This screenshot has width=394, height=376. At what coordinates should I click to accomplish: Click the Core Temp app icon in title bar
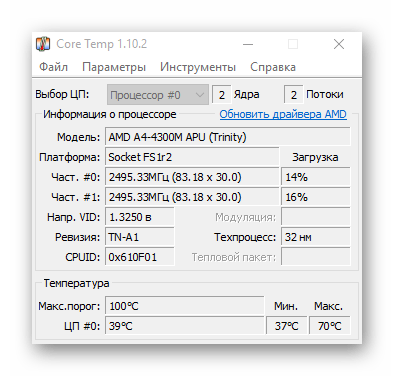point(43,44)
